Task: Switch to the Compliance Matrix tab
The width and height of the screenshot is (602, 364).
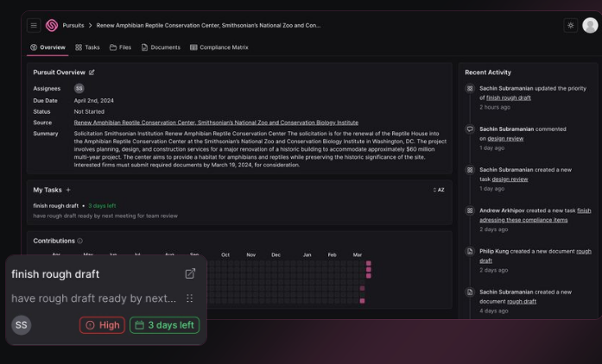Action: click(219, 47)
